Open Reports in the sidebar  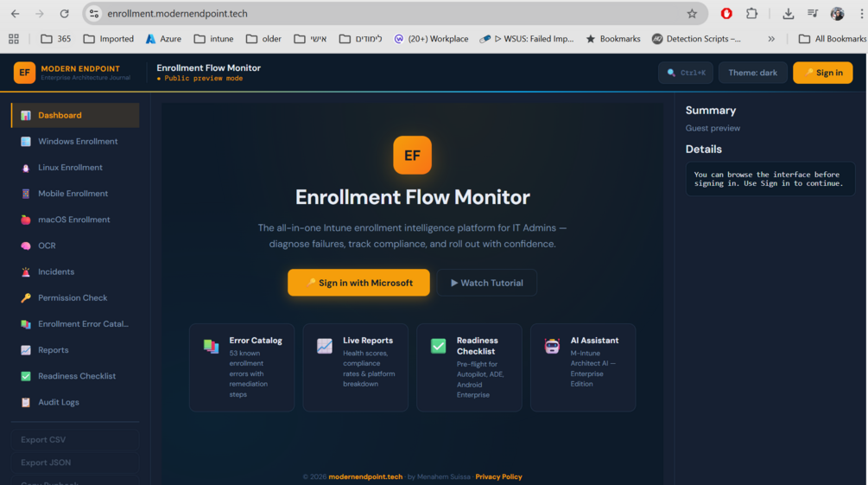click(x=75, y=350)
